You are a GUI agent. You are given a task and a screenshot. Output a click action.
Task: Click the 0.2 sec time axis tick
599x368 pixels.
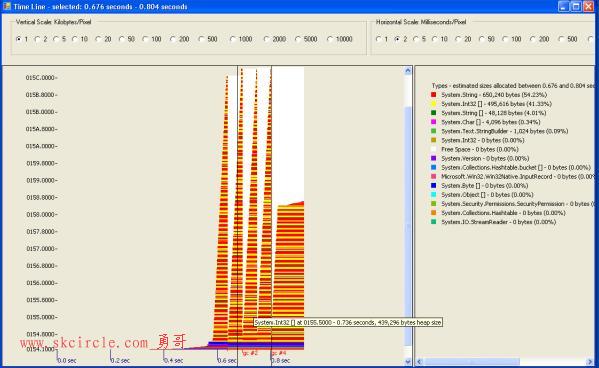click(120, 360)
